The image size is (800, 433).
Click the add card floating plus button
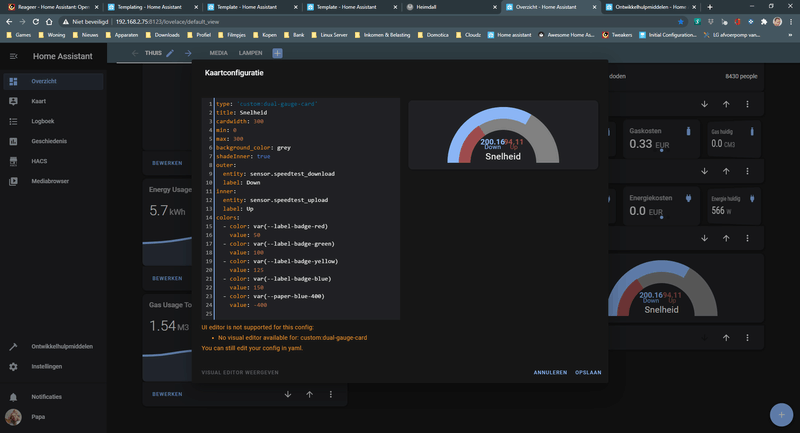point(781,415)
